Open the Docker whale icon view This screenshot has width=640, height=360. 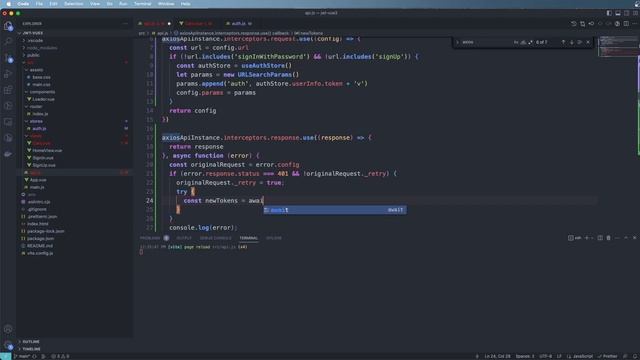tap(8, 154)
